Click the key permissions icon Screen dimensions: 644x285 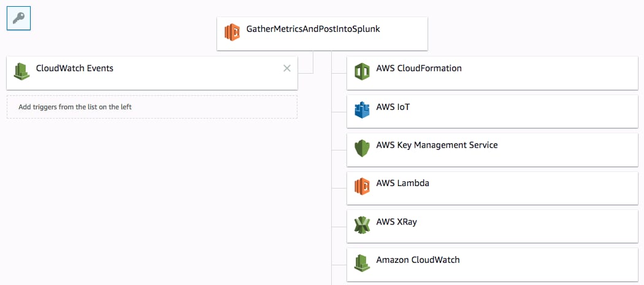[x=19, y=18]
